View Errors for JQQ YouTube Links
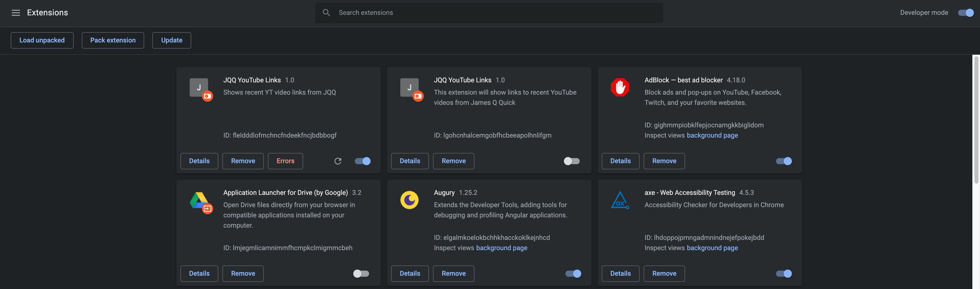The width and height of the screenshot is (980, 289). click(285, 161)
